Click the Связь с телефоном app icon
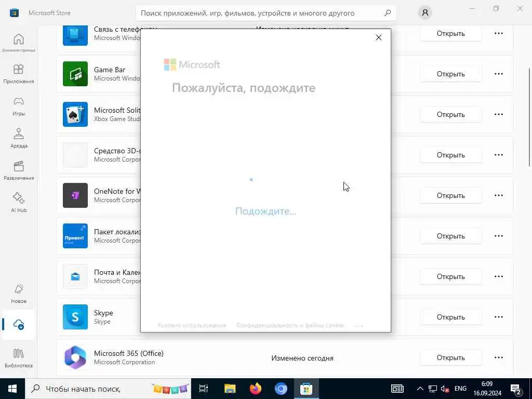Screen dimensions: 532x399 point(75,35)
